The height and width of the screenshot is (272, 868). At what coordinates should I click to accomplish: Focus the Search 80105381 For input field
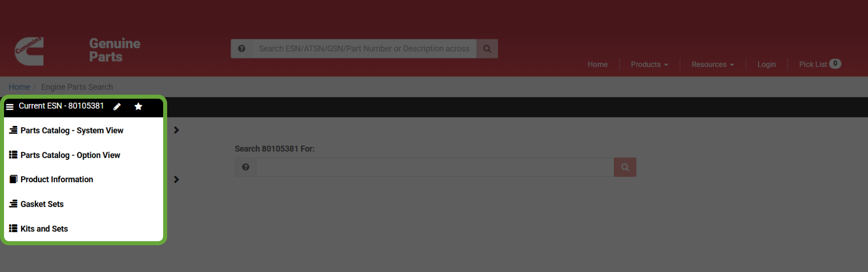[435, 167]
